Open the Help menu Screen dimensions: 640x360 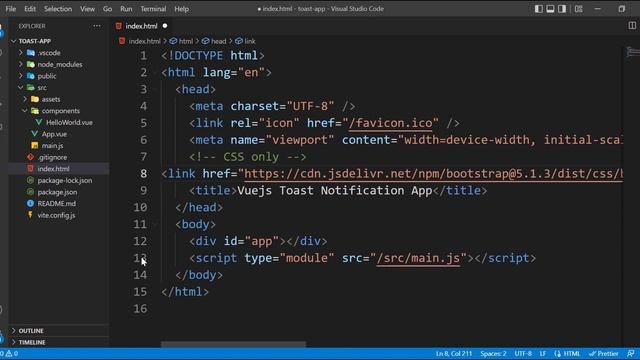coord(182,9)
